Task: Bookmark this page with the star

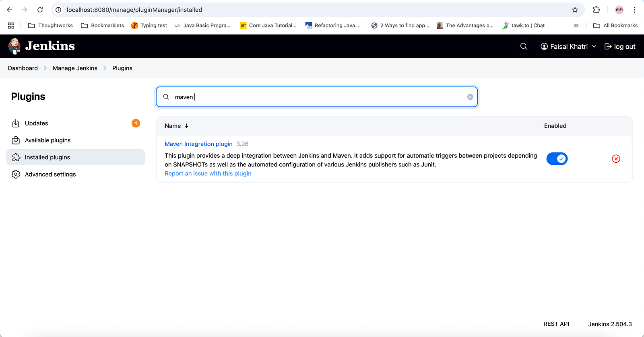Action: [x=575, y=10]
